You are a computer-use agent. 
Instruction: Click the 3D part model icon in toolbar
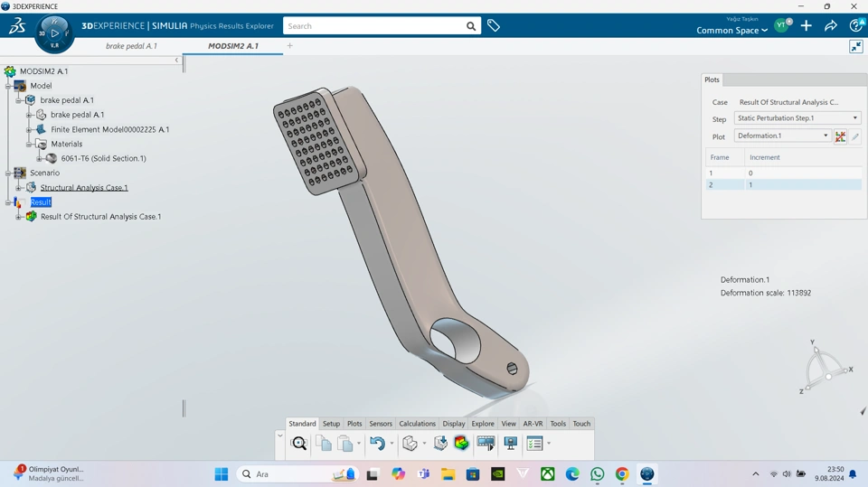(410, 444)
